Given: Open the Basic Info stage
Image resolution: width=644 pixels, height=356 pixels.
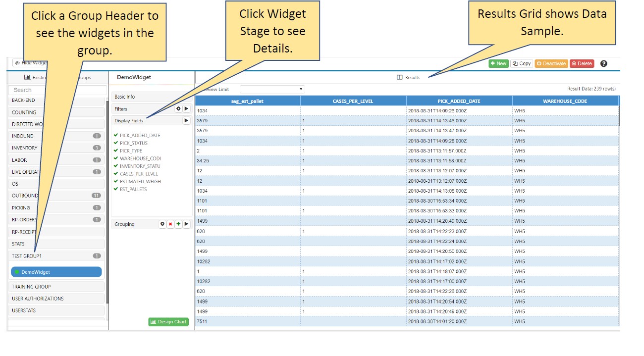Looking at the screenshot, I should [x=151, y=97].
